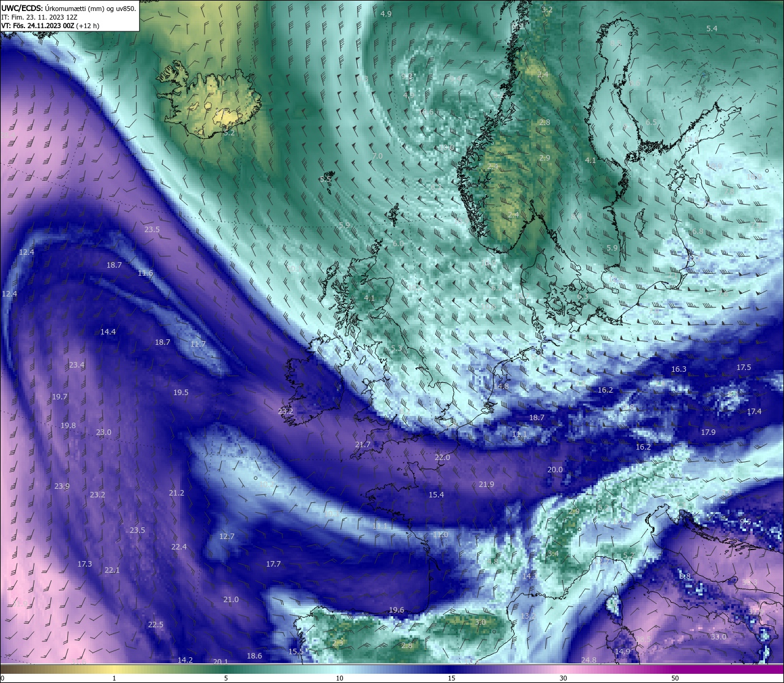
Task: Click the map value 22.5
Action: point(156,625)
